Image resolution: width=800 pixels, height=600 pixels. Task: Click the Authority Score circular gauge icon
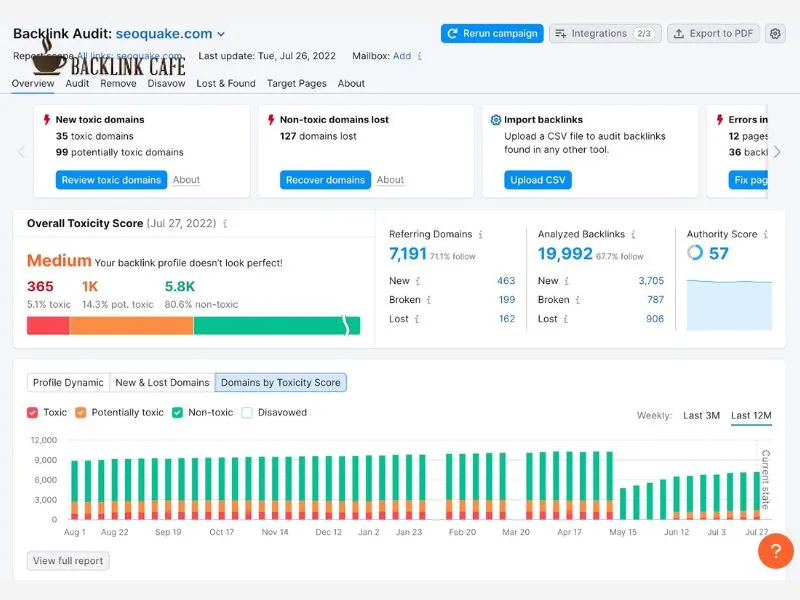click(x=695, y=253)
